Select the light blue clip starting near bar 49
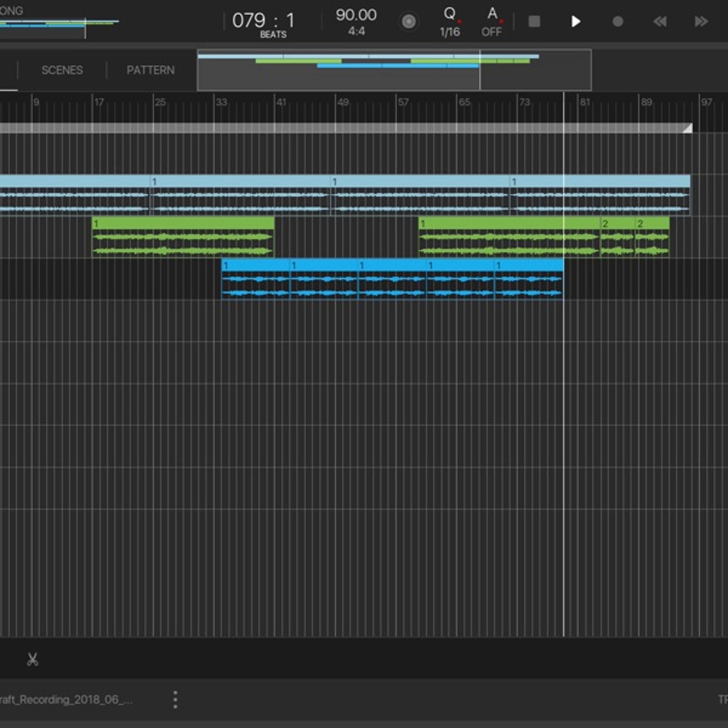 [x=420, y=195]
